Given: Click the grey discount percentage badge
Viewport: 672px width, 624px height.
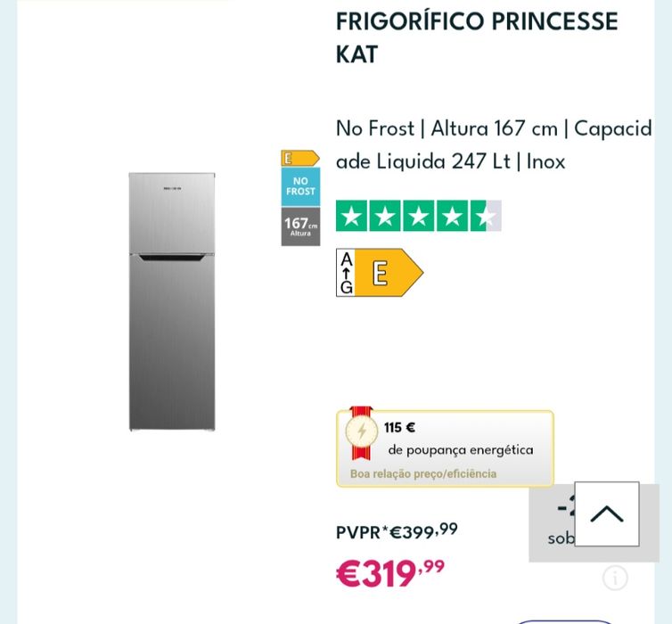Looking at the screenshot, I should [551, 521].
